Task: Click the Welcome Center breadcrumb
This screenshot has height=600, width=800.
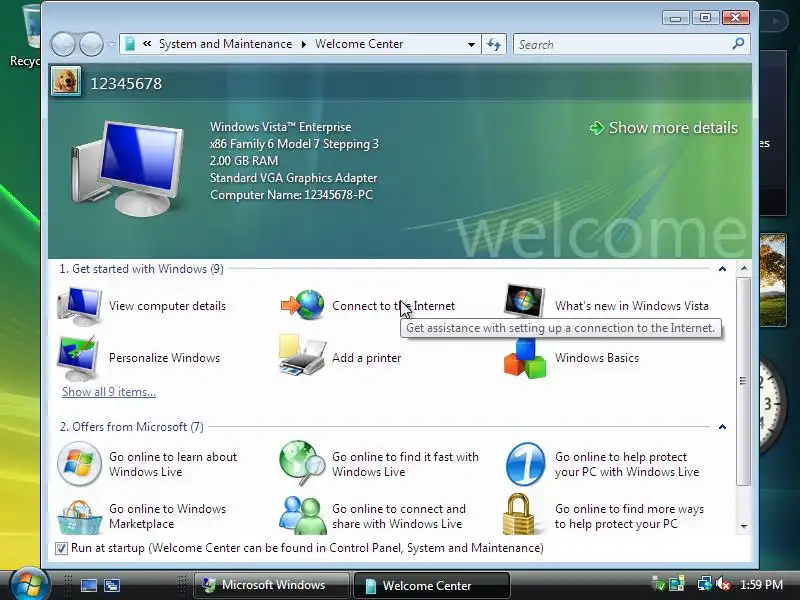Action: [x=359, y=44]
